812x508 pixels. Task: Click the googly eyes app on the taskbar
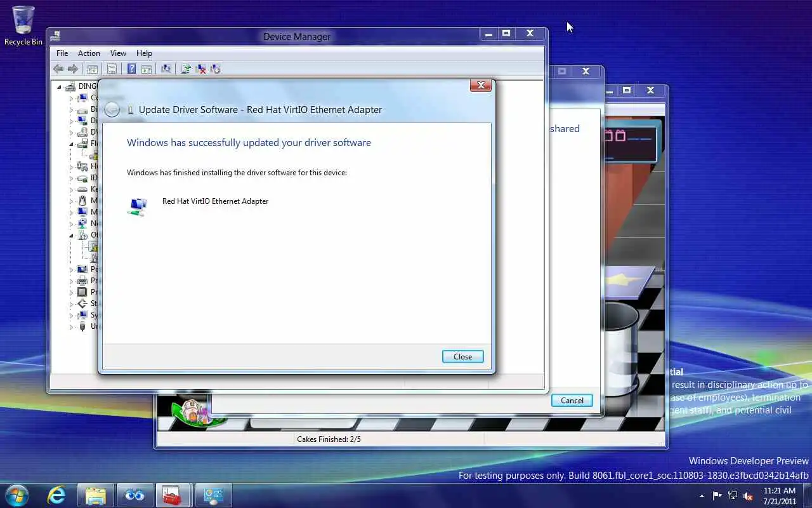pyautogui.click(x=134, y=495)
